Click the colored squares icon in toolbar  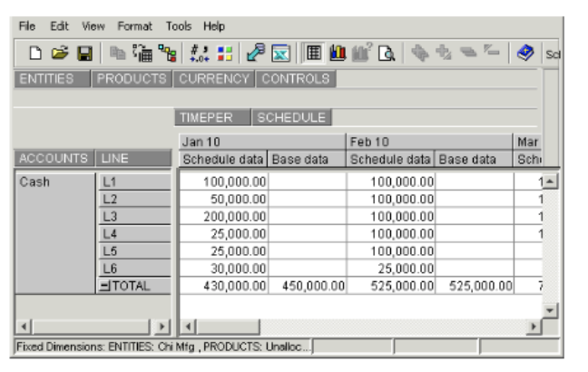pos(223,54)
